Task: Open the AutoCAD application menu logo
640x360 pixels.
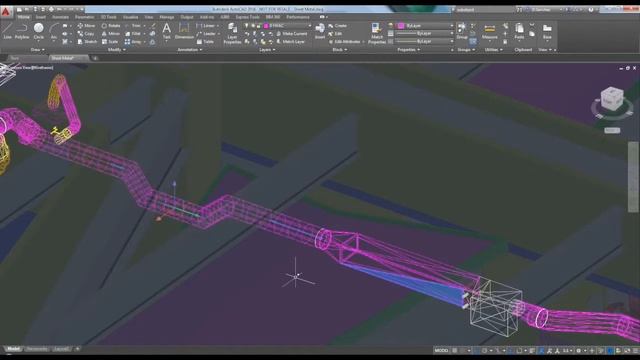Action: [x=6, y=12]
